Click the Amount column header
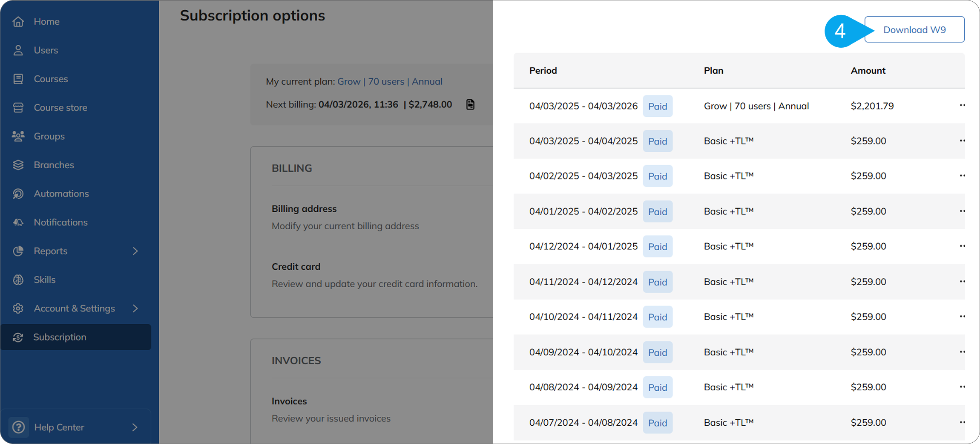The width and height of the screenshot is (980, 444). coord(868,71)
